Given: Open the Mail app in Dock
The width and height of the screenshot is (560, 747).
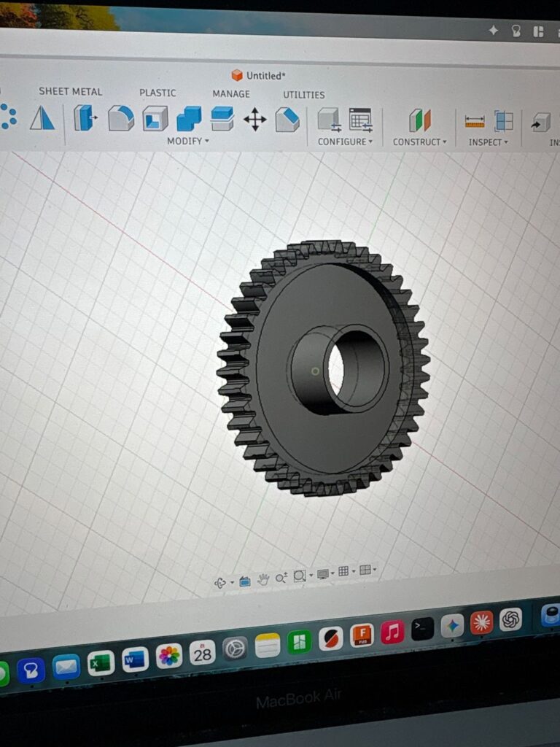Looking at the screenshot, I should (x=66, y=667).
